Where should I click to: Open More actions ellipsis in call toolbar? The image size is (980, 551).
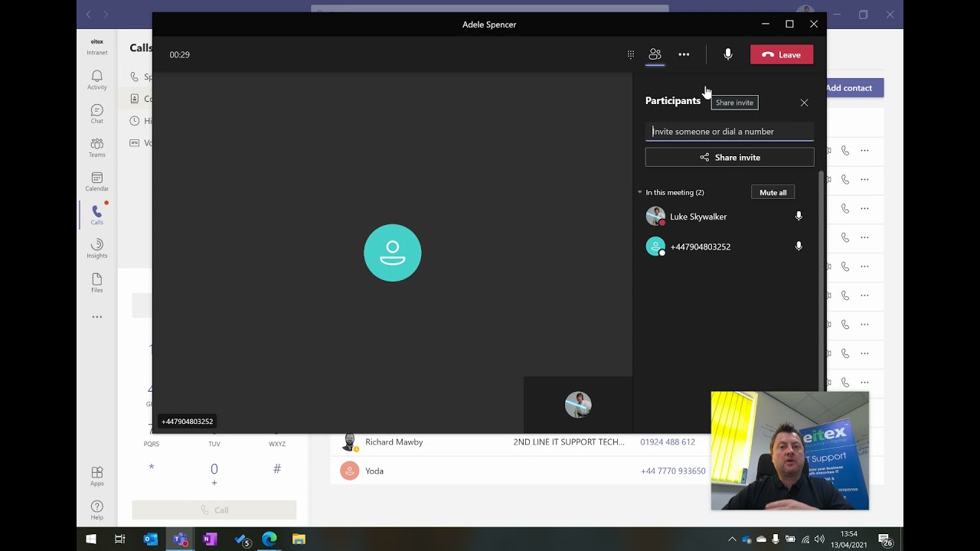coord(684,54)
